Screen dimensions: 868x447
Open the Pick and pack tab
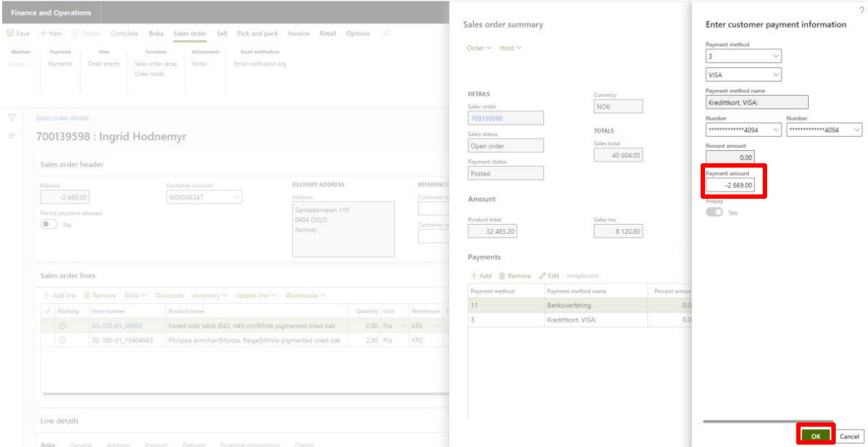coord(257,34)
